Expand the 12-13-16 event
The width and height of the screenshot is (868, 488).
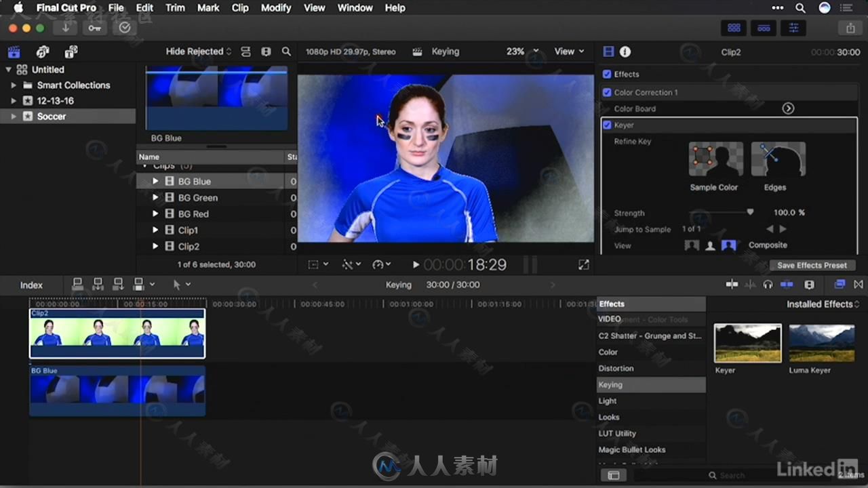(13, 101)
